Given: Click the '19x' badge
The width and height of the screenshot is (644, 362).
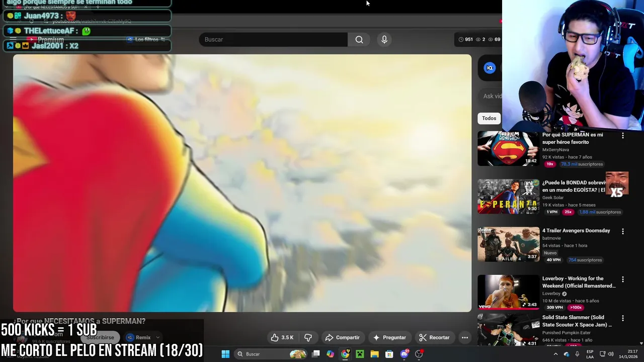Looking at the screenshot, I should (550, 164).
